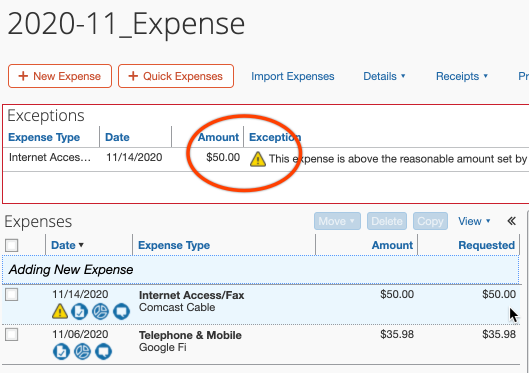Viewport: 529px width, 373px height.
Task: Click the New Expense button
Action: (x=60, y=76)
